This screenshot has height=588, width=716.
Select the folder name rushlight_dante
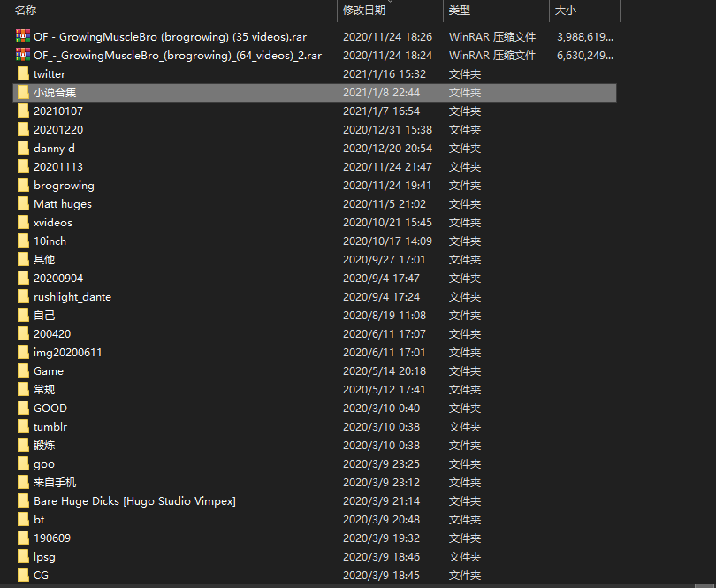point(72,297)
